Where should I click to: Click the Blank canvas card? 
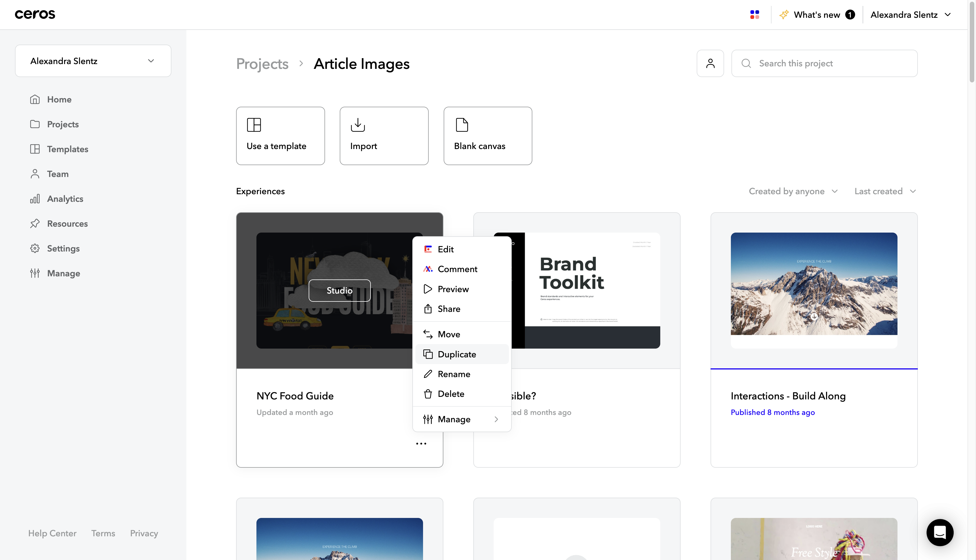pos(488,136)
